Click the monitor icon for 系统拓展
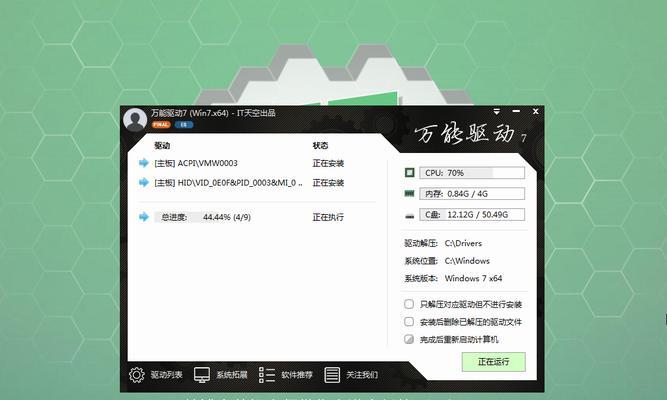The image size is (667, 400). [202, 375]
